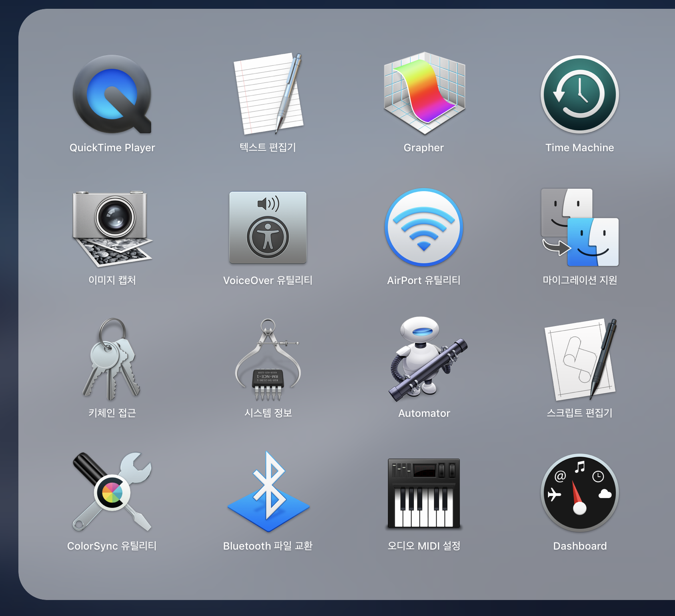Viewport: 675px width, 616px height.
Task: Open the Time Machine clock icon
Action: (580, 94)
